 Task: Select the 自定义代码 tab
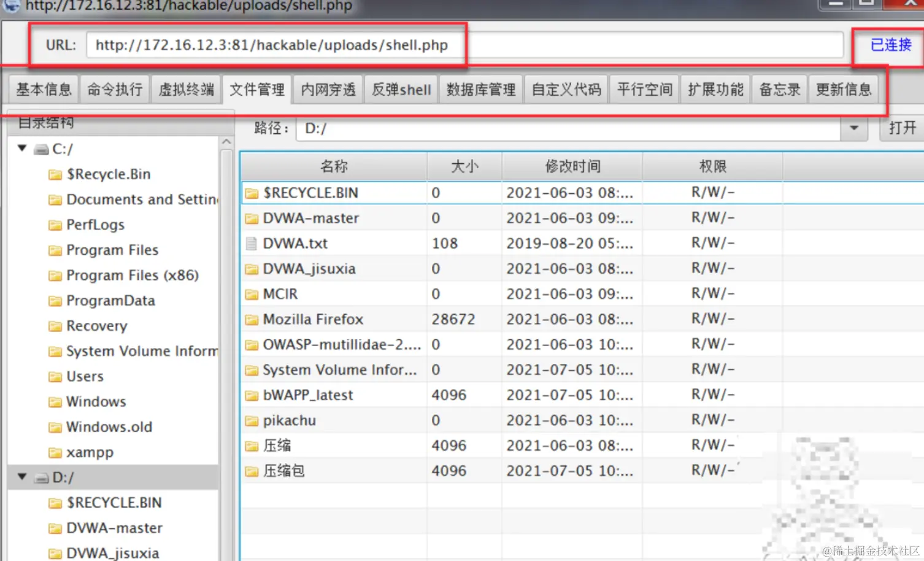click(x=566, y=90)
